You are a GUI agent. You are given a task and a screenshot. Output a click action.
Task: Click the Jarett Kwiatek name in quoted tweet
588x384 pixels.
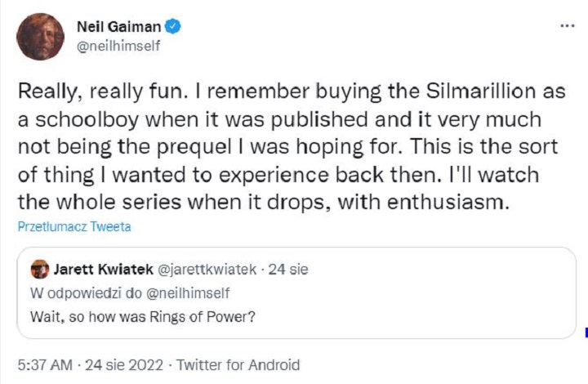point(100,270)
